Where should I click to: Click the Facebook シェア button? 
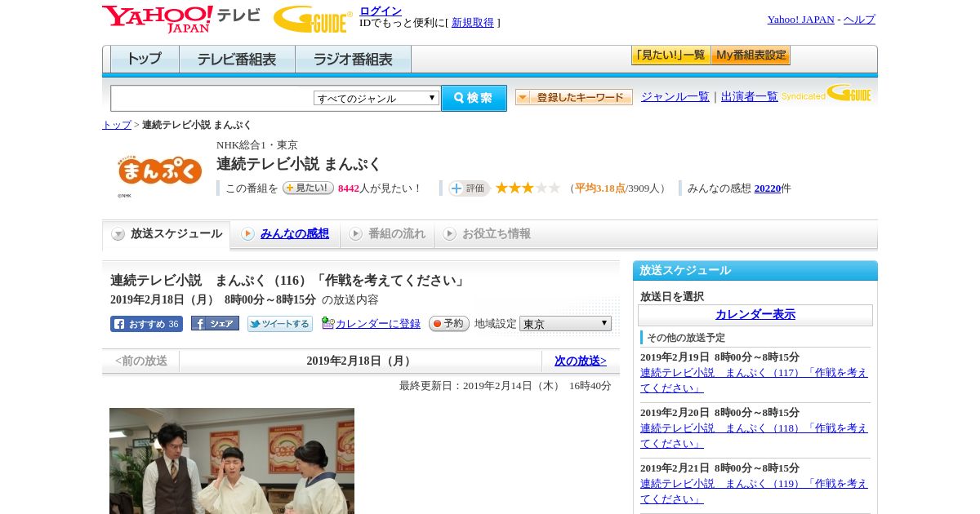[x=215, y=323]
